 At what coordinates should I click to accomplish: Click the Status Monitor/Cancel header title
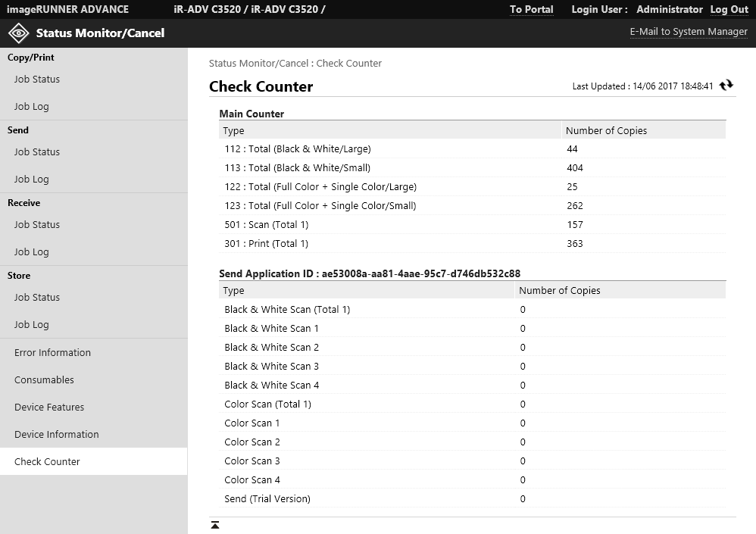pyautogui.click(x=100, y=33)
